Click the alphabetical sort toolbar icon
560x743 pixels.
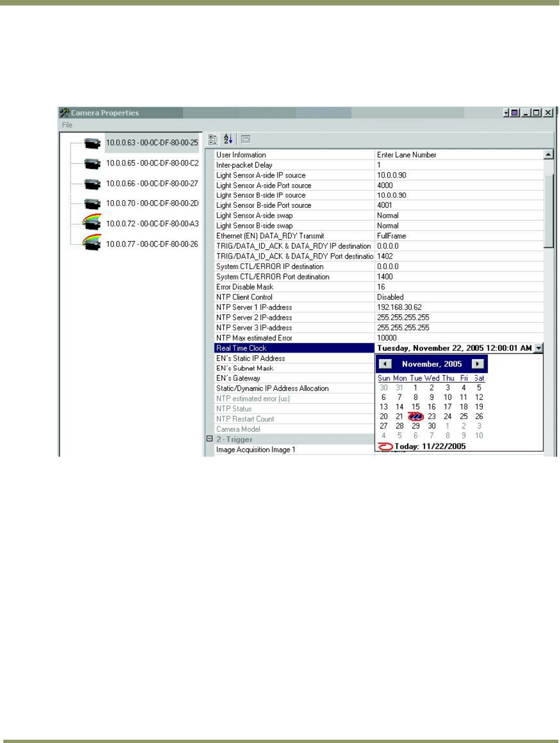pos(228,140)
